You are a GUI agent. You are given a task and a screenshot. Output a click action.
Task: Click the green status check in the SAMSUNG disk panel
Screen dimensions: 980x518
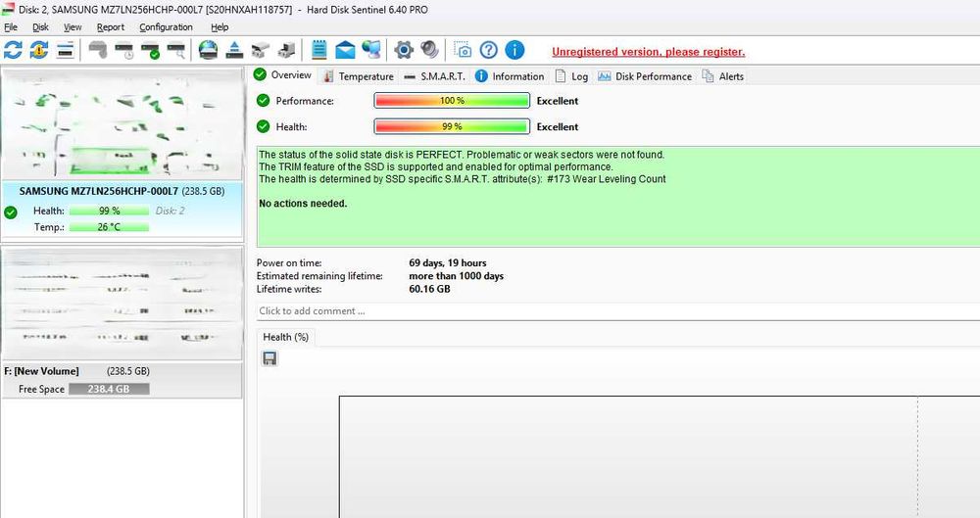click(x=11, y=212)
